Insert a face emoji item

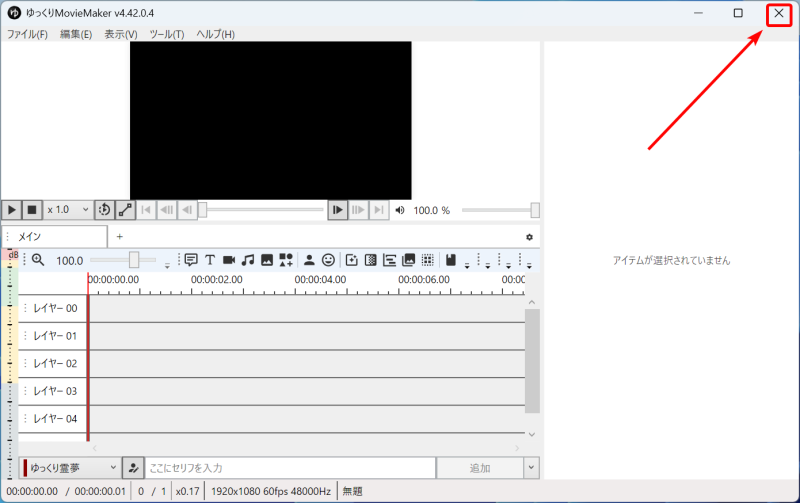point(328,260)
